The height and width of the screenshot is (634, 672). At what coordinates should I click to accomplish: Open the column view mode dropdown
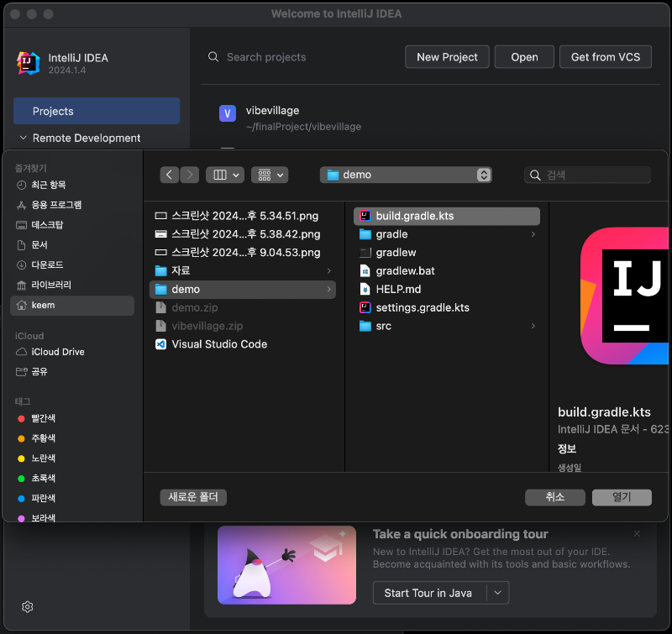coord(225,175)
